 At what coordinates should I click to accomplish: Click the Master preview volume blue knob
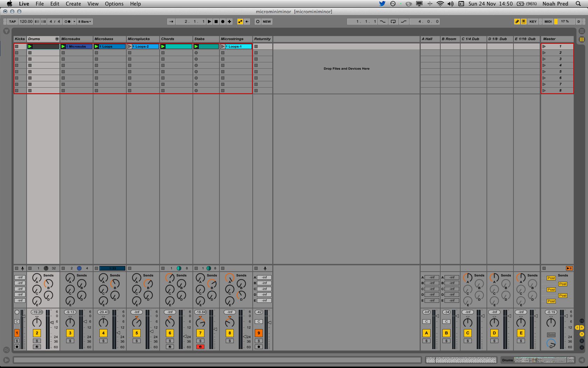tap(551, 344)
